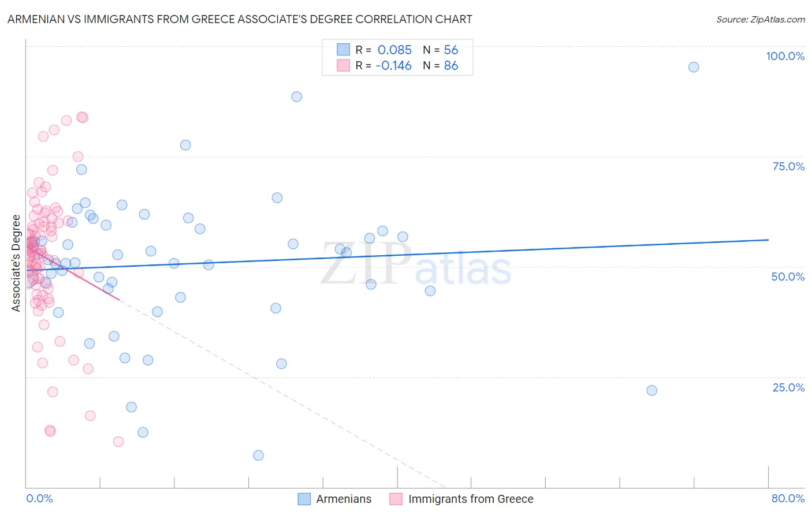Click the Immigrants from Greece legend label
The width and height of the screenshot is (812, 515).
point(471,499)
